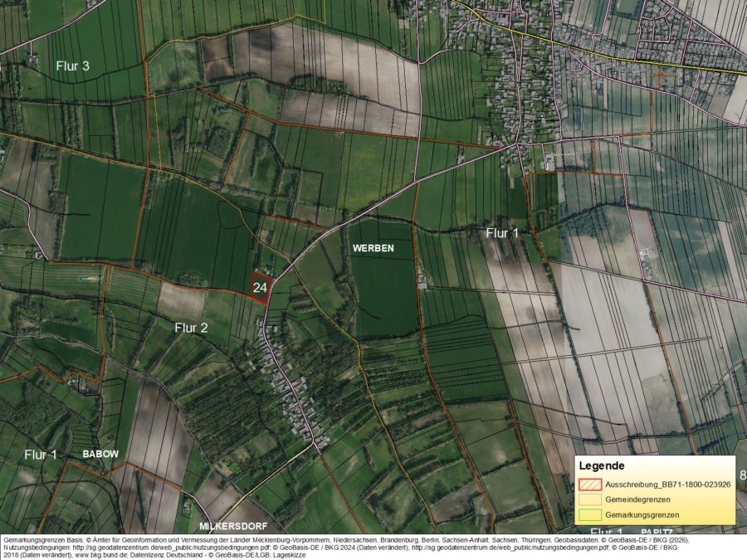Click the Legende panel header
Viewport: 747px width, 560px height.
pyautogui.click(x=604, y=465)
